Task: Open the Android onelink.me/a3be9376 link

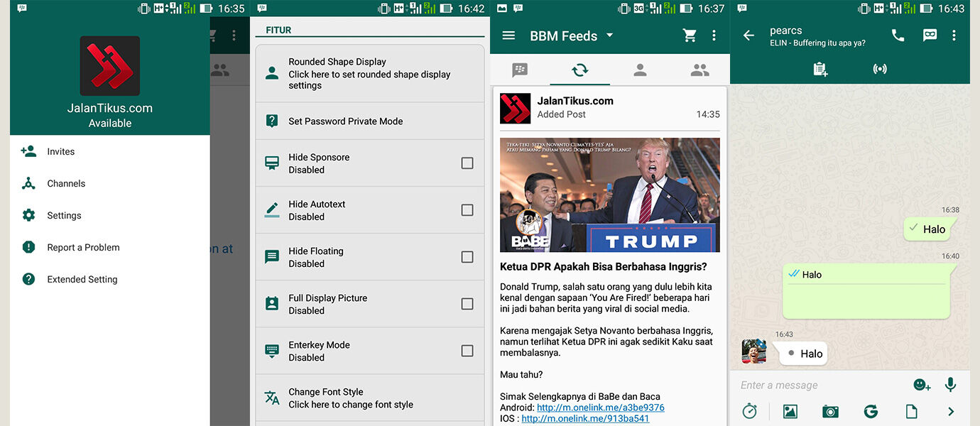Action: click(601, 408)
